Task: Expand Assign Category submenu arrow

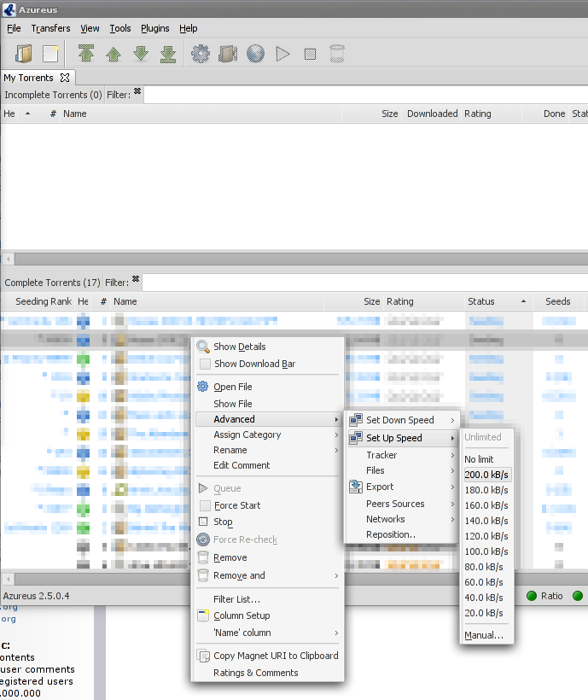Action: click(336, 435)
